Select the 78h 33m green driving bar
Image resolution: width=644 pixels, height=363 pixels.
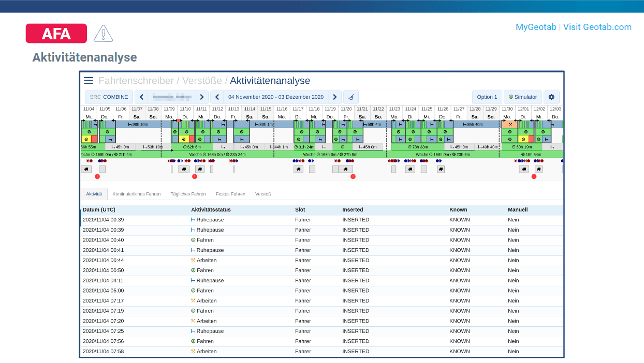pos(417,147)
